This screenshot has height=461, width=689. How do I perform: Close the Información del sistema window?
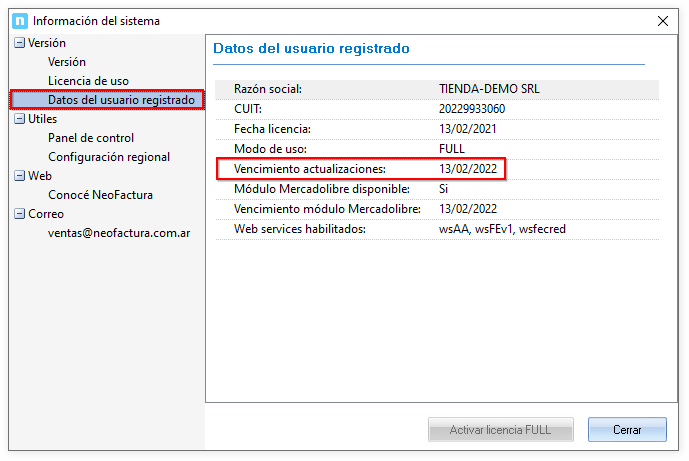click(662, 21)
